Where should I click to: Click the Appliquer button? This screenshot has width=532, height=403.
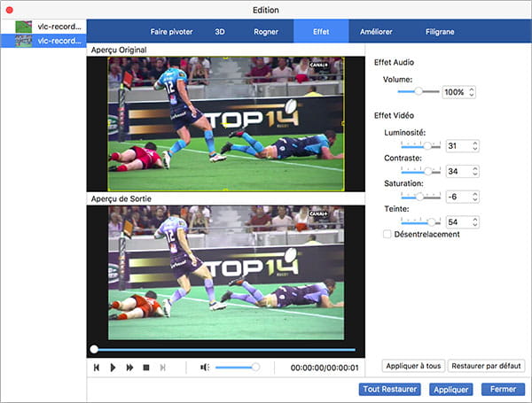point(451,390)
